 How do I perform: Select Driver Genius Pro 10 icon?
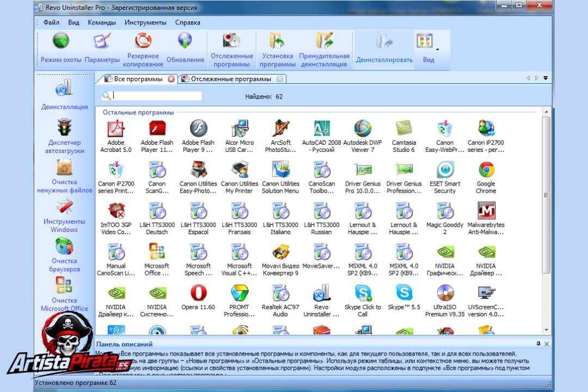click(363, 177)
